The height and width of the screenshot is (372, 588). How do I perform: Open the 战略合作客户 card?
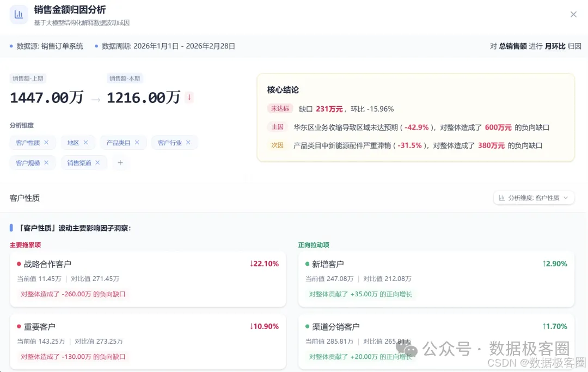tap(148, 279)
